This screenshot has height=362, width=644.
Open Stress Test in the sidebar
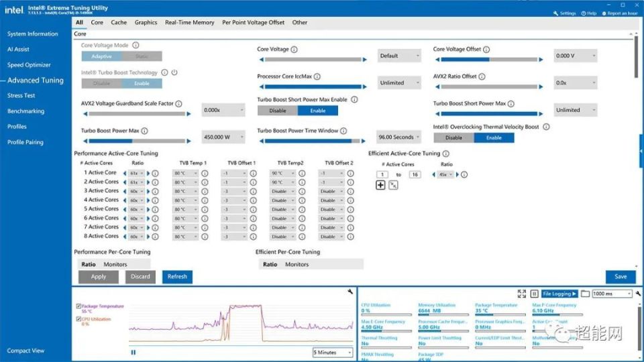pyautogui.click(x=21, y=95)
